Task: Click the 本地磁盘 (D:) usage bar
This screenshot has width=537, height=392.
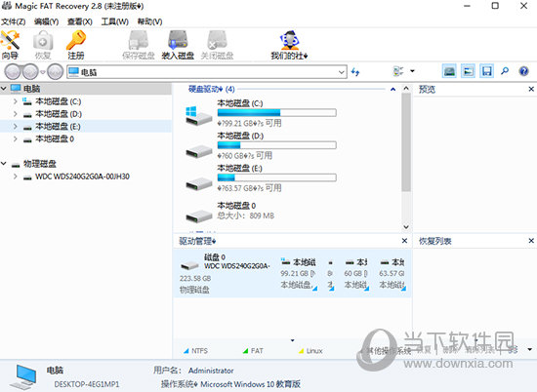Action: tap(276, 145)
